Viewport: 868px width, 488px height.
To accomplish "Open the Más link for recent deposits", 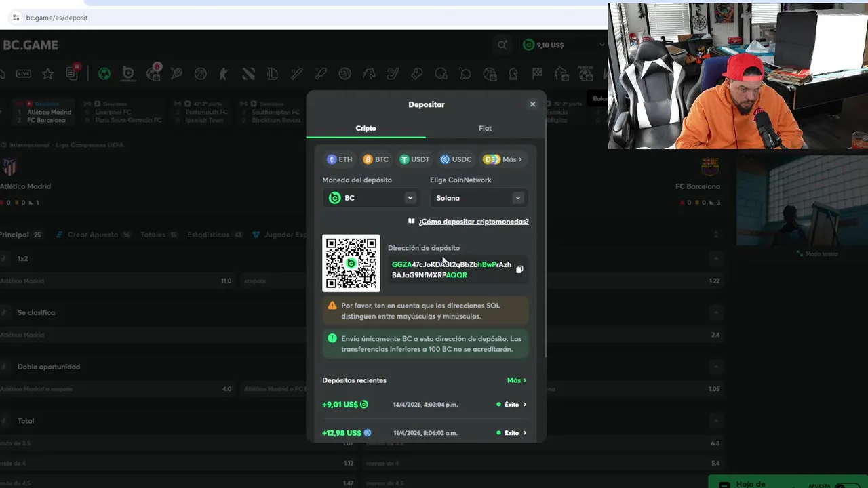I will (x=517, y=380).
